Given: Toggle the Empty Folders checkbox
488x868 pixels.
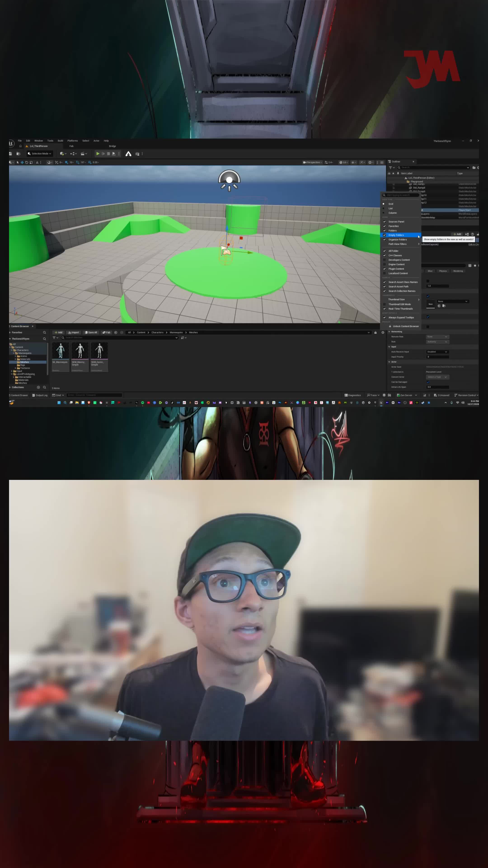Looking at the screenshot, I should 384,235.
